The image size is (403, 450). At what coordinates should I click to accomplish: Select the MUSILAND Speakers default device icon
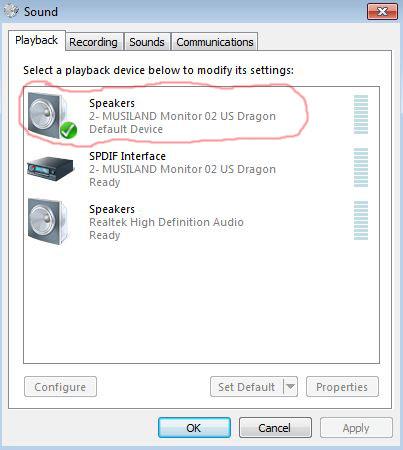click(48, 116)
